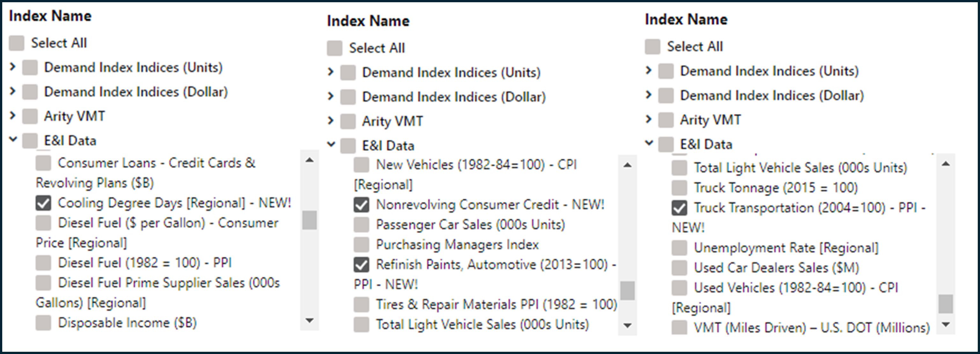Expand Arity VMT group in right panel

pyautogui.click(x=649, y=119)
